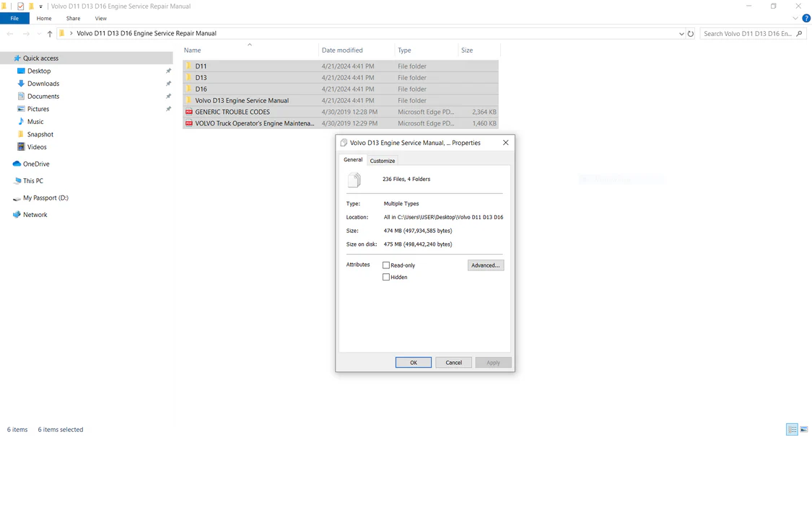Toggle the Hidden attribute checkbox

[x=386, y=277]
